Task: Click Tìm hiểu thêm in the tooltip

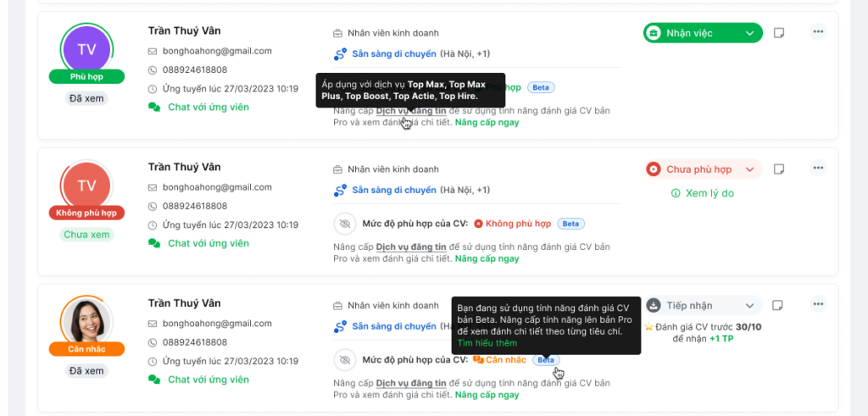Action: click(487, 343)
